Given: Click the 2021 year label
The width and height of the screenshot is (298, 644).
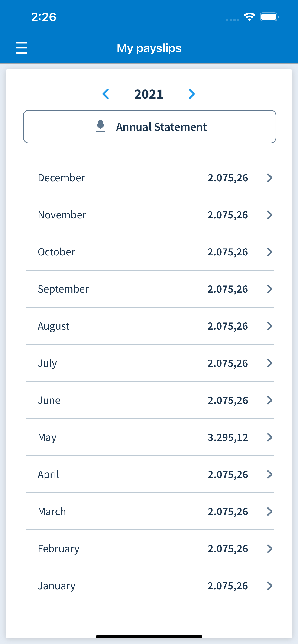Looking at the screenshot, I should [149, 94].
